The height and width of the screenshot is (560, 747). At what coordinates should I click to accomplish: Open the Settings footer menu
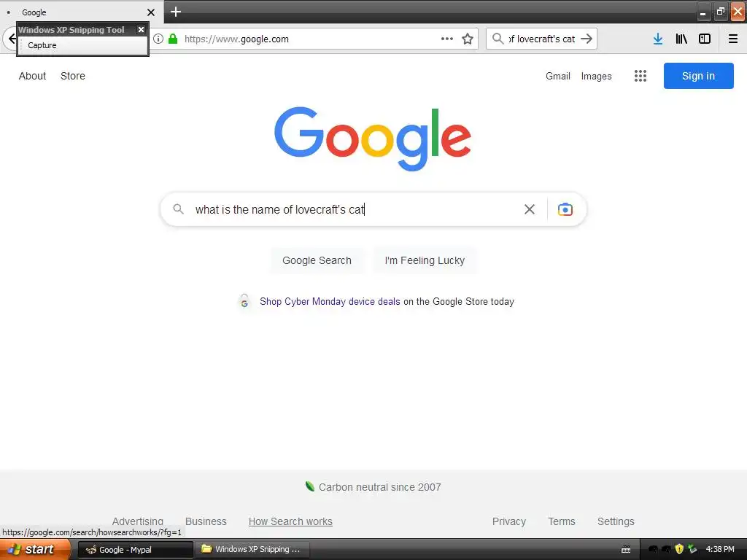(x=616, y=521)
